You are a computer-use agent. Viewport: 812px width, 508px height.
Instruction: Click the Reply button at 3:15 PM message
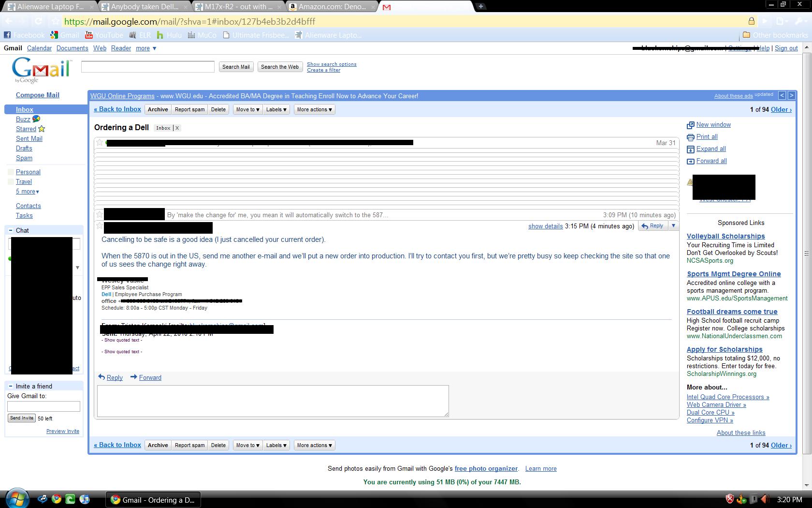[x=652, y=226]
